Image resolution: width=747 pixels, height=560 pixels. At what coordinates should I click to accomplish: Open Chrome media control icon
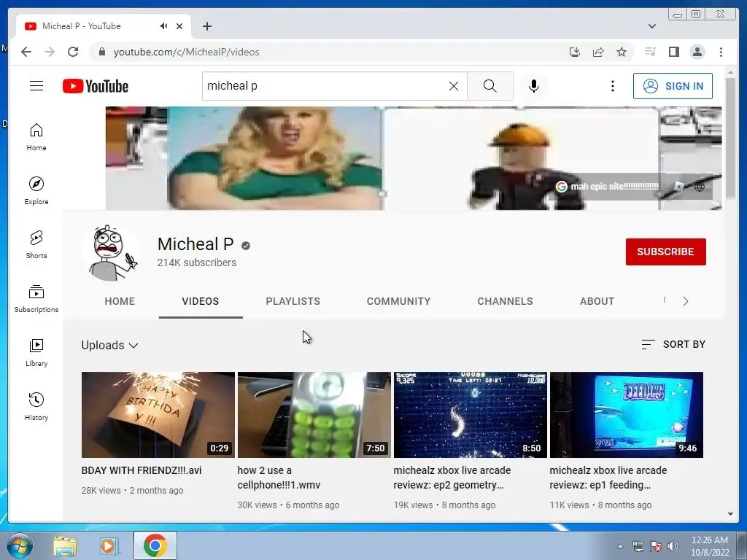650,52
